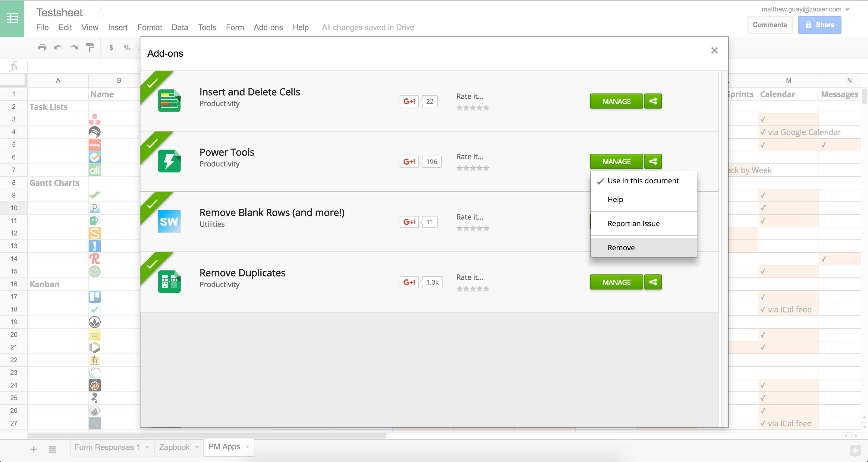The image size is (868, 462).
Task: Select Remove from the context menu
Action: coord(621,247)
